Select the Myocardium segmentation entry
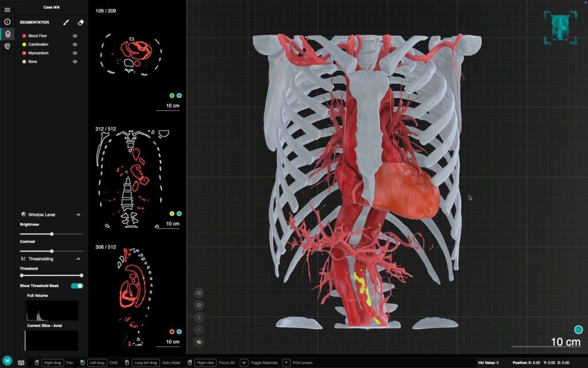 [x=38, y=53]
